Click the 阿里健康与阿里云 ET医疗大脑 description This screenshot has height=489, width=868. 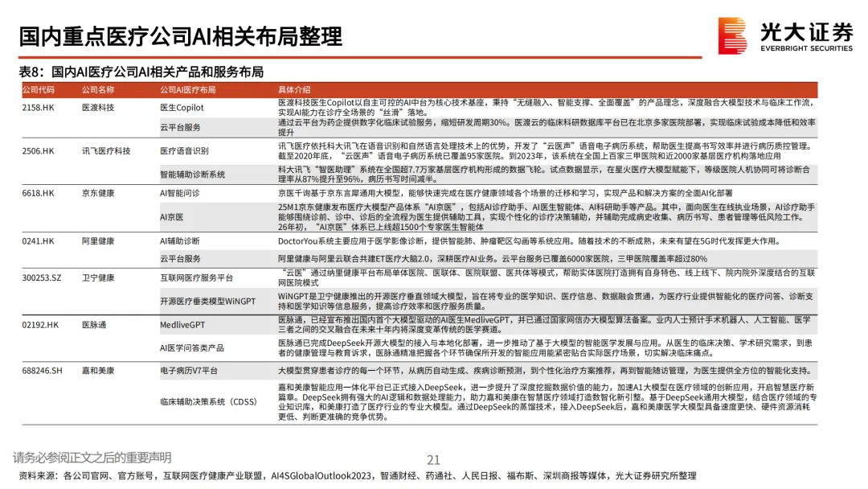[492, 259]
